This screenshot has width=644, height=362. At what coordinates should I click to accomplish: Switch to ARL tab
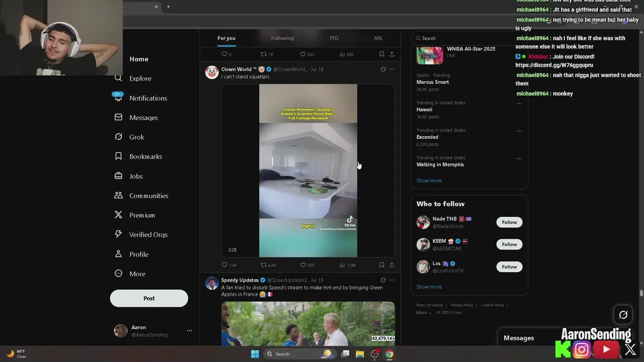click(378, 38)
